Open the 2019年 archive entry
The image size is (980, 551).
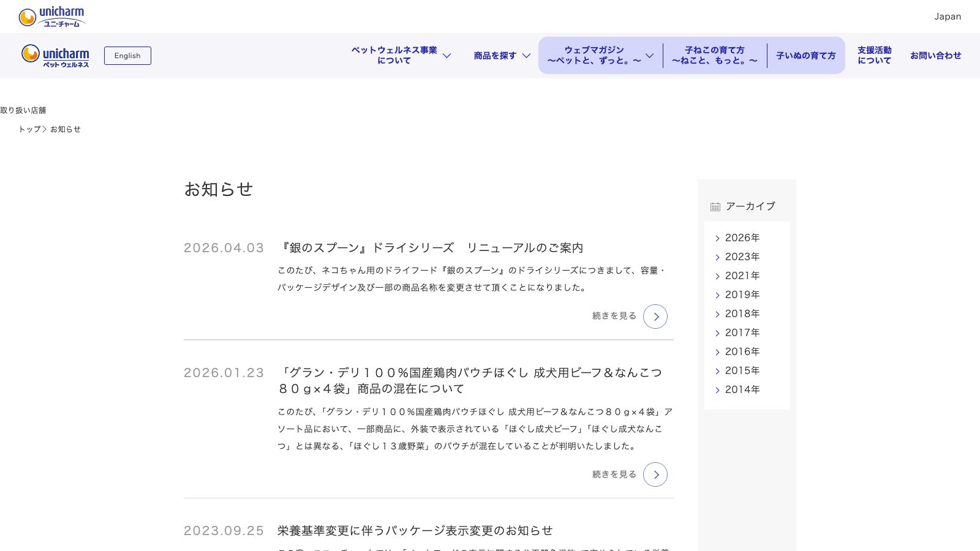pos(742,294)
